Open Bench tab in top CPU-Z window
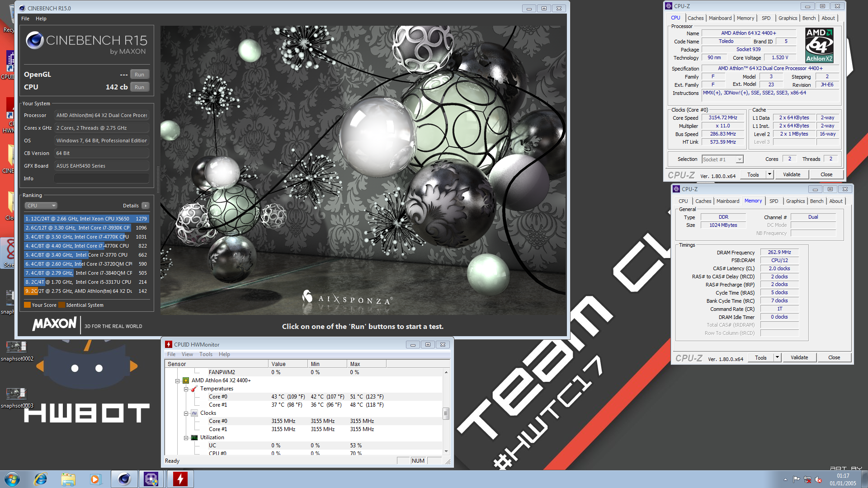This screenshot has height=488, width=868. coord(809,18)
